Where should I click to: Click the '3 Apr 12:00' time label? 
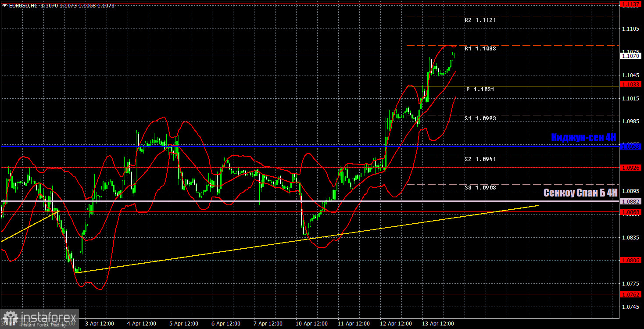pyautogui.click(x=100, y=324)
